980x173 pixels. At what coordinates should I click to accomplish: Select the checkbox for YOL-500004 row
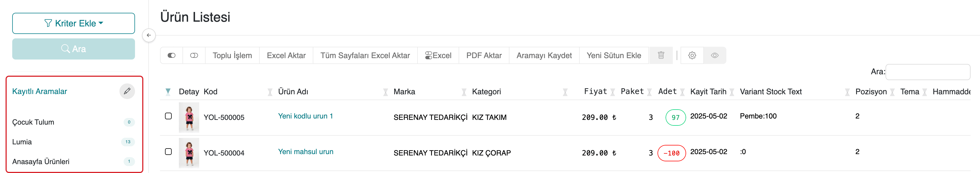pyautogui.click(x=169, y=151)
